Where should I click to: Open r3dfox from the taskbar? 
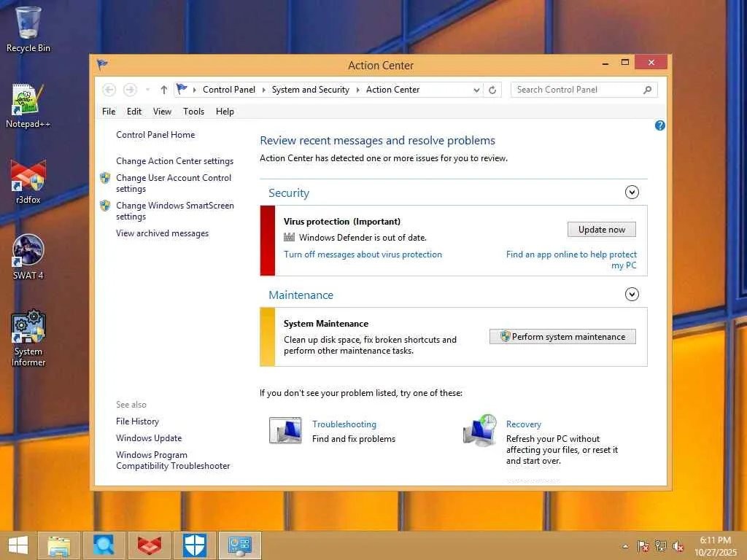coord(149,545)
